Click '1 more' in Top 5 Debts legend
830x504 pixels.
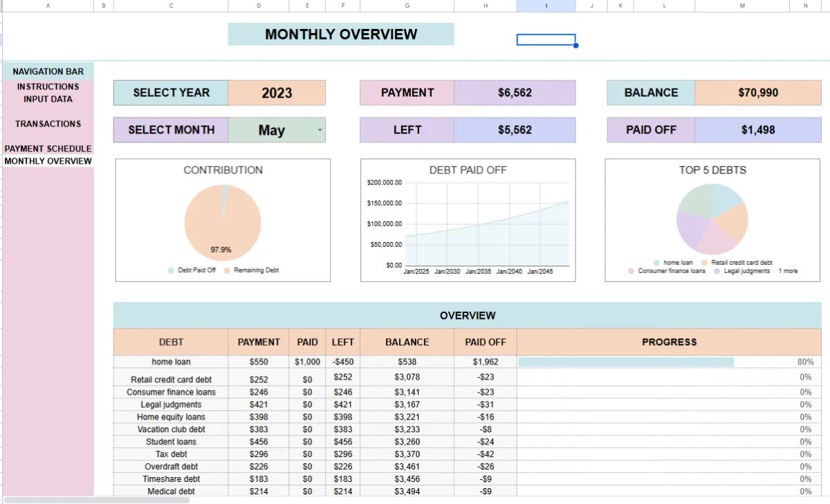tap(788, 271)
